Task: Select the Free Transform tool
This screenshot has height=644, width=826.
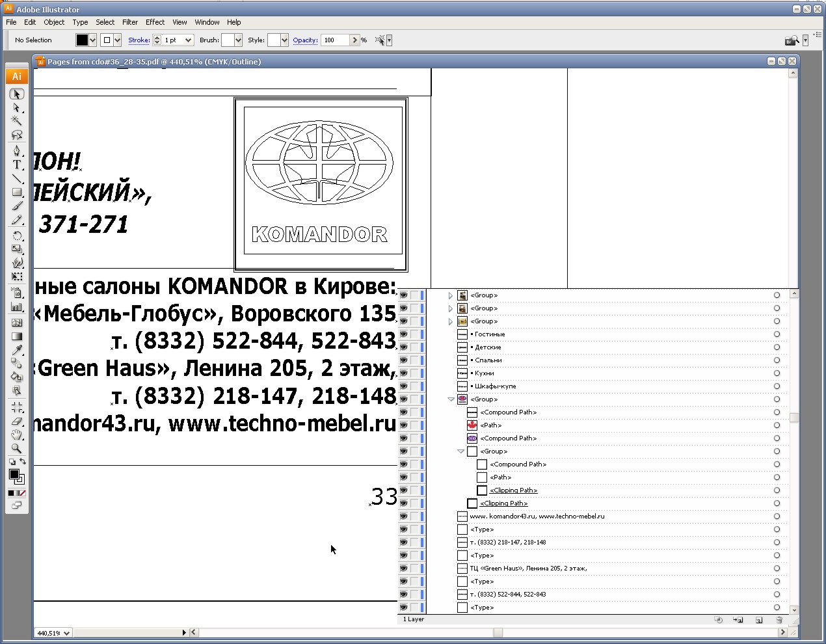Action: (x=17, y=276)
